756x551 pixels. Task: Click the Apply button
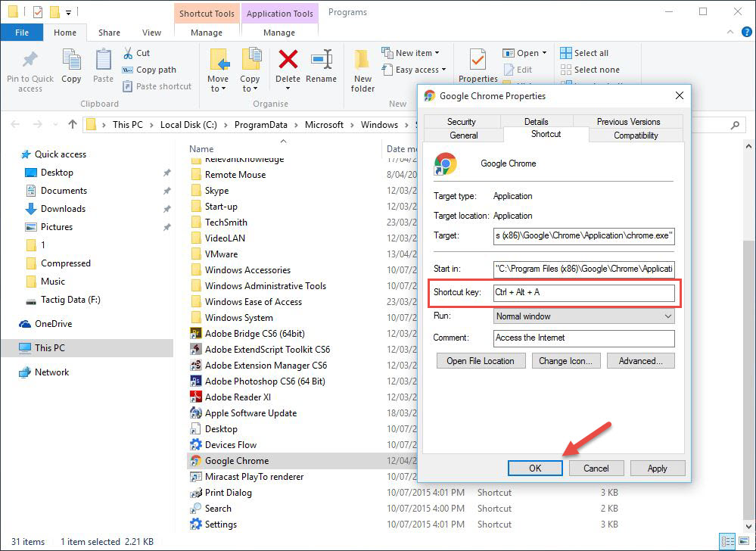coord(657,468)
